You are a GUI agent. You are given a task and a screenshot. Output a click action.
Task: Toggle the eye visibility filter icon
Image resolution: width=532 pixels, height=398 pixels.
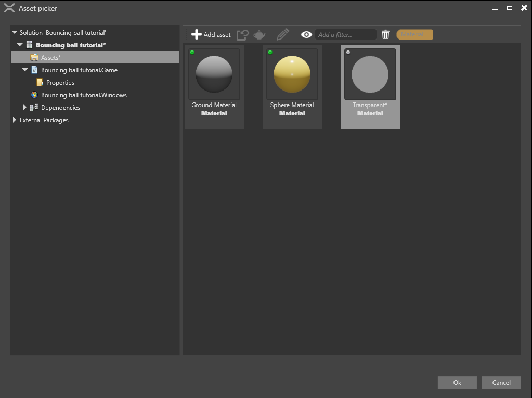pyautogui.click(x=305, y=34)
